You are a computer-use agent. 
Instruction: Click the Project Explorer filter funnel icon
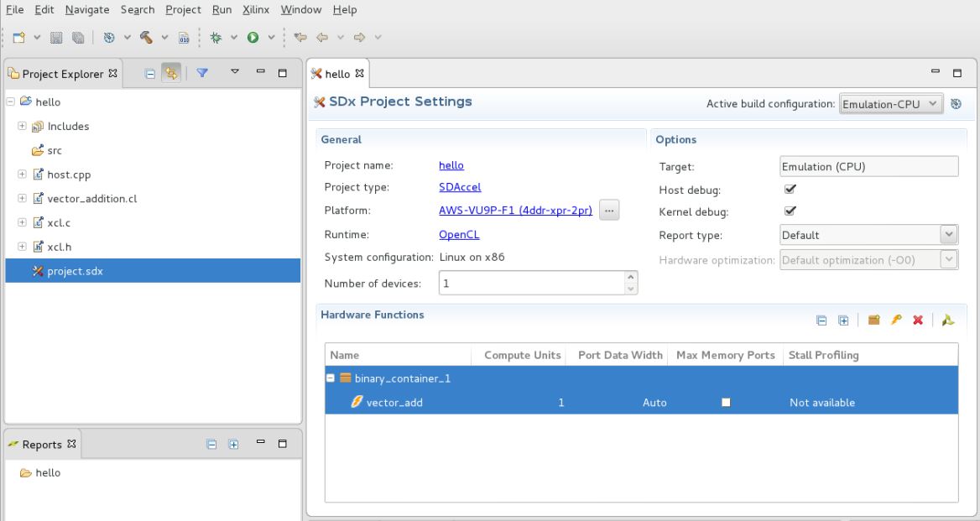tap(202, 73)
